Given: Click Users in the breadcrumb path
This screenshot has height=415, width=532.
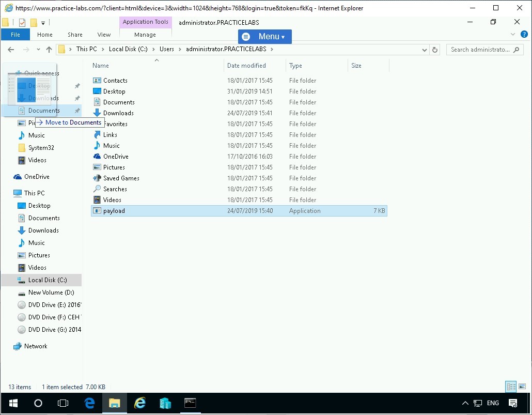Looking at the screenshot, I should (167, 49).
